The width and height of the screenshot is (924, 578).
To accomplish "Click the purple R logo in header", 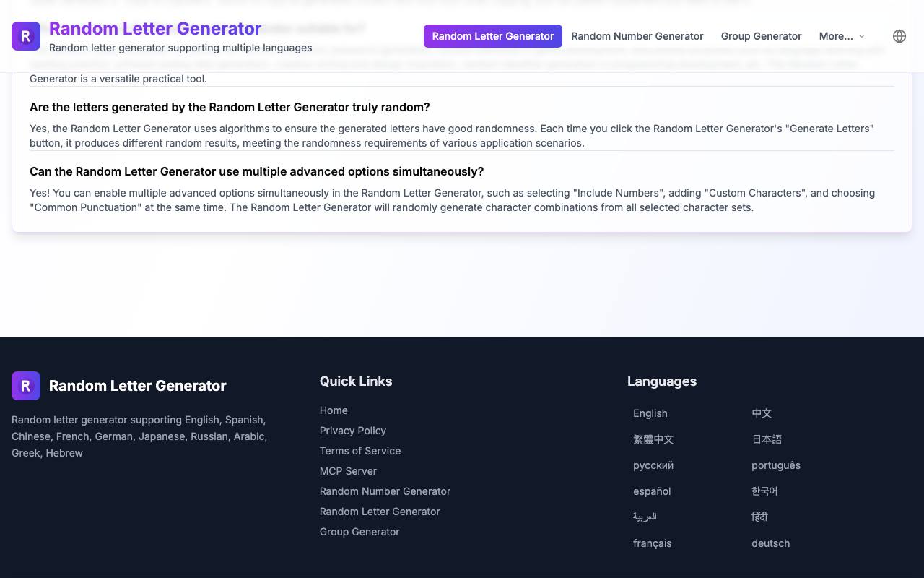I will [26, 36].
